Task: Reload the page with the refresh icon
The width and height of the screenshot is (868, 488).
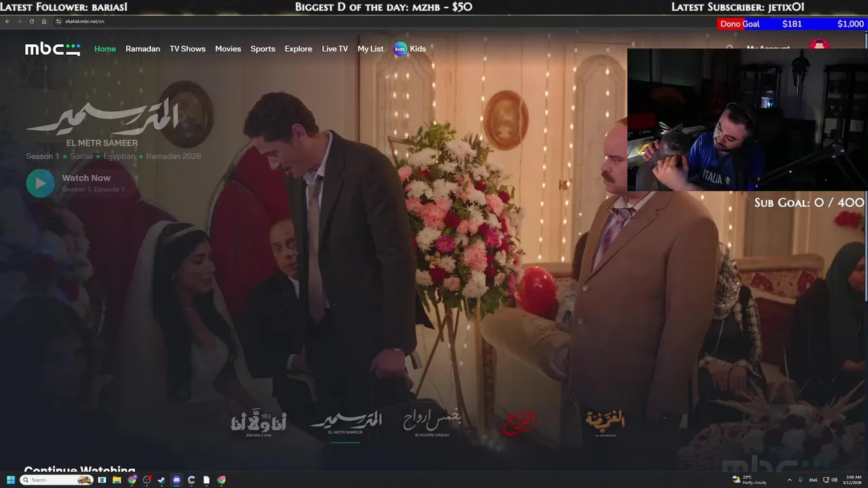Action: pyautogui.click(x=31, y=22)
